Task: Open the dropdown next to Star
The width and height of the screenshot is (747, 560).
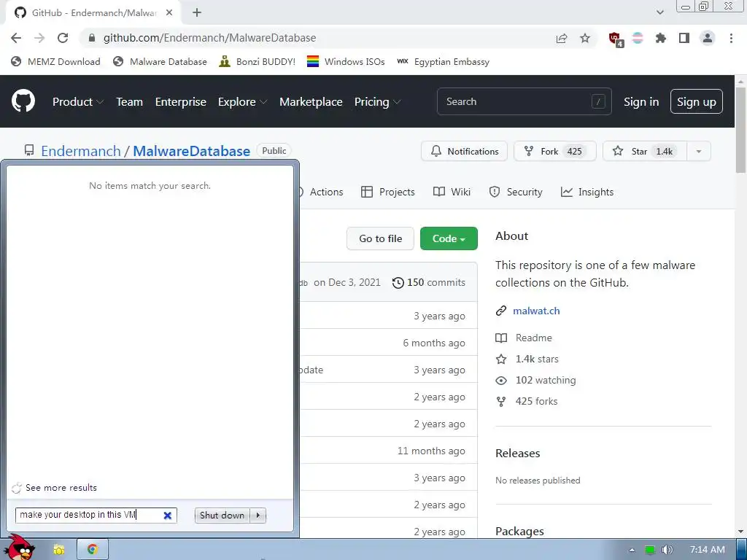Action: click(699, 152)
